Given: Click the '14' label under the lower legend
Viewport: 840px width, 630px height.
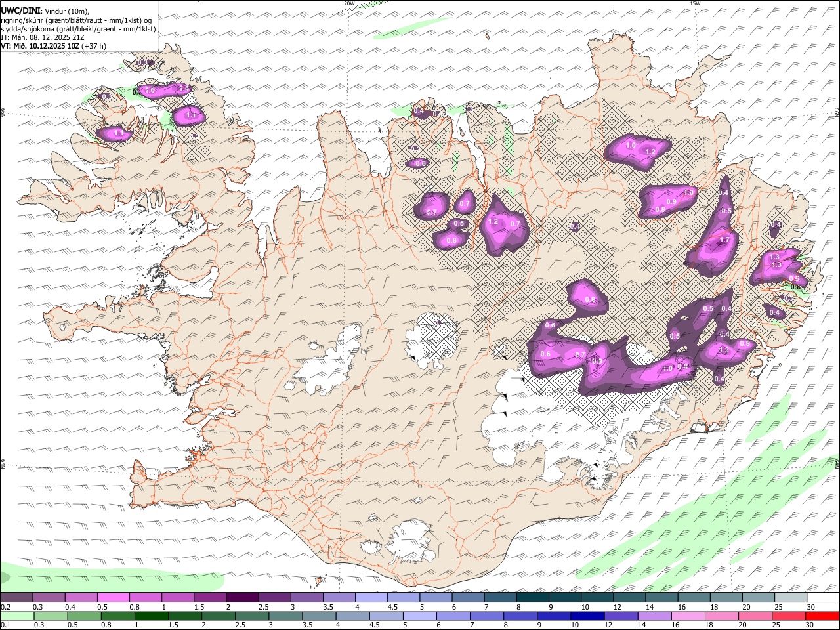Looking at the screenshot, I should click(x=641, y=625).
